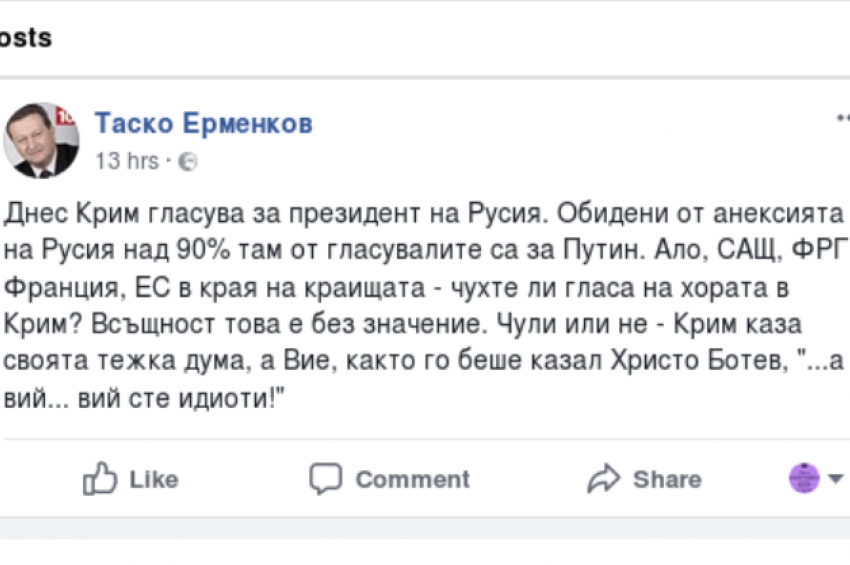Image resolution: width=850 pixels, height=565 pixels.
Task: Open Таско Ерменков's profile name link
Action: [203, 124]
